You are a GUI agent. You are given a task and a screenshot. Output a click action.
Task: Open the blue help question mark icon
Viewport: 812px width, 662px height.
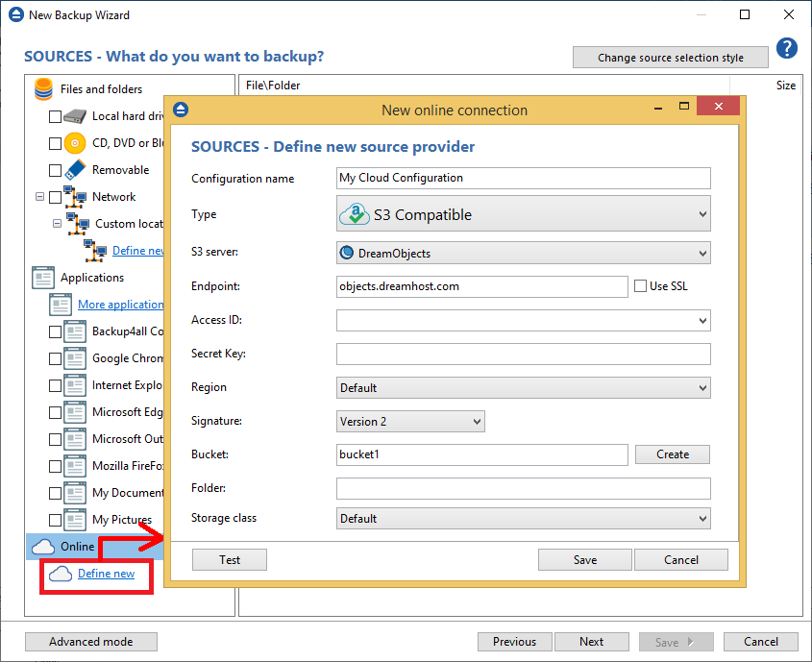click(787, 48)
